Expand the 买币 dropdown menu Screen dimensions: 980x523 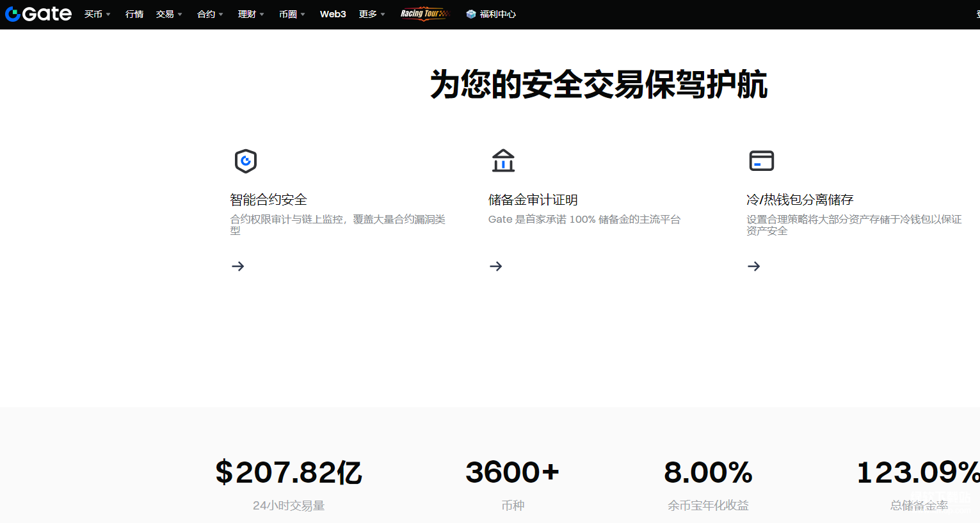click(97, 14)
